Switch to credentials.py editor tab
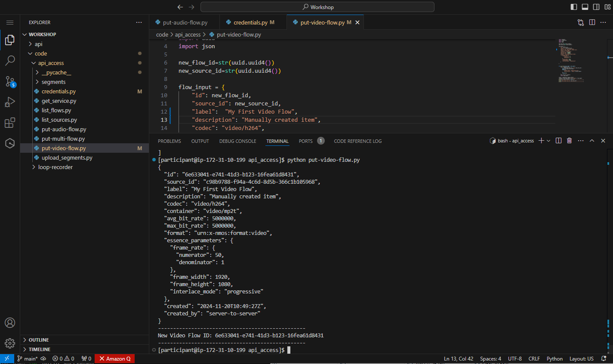Screen dimensions: 613x364 (x=253, y=22)
